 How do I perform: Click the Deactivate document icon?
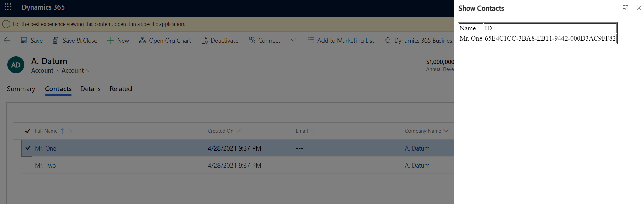(205, 40)
